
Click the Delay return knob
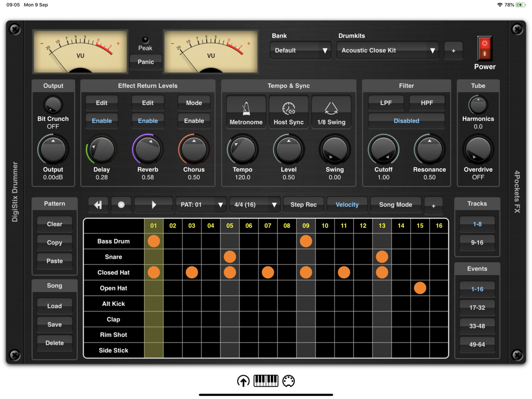pos(102,149)
